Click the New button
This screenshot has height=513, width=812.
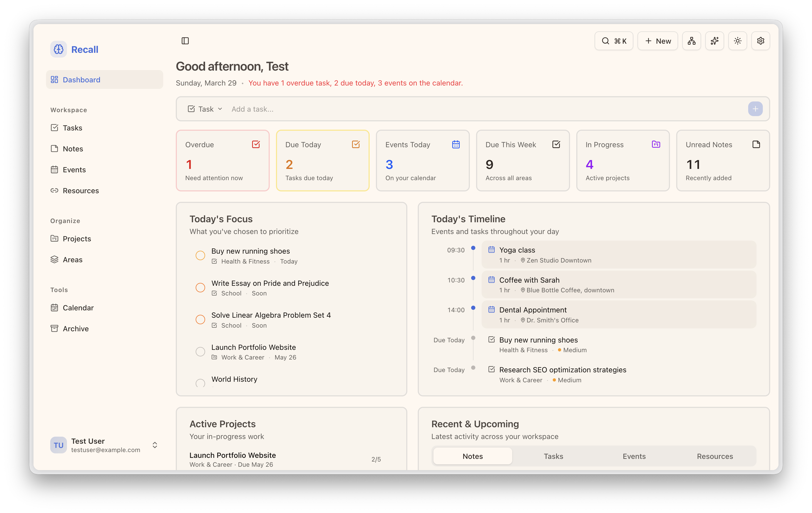tap(657, 41)
